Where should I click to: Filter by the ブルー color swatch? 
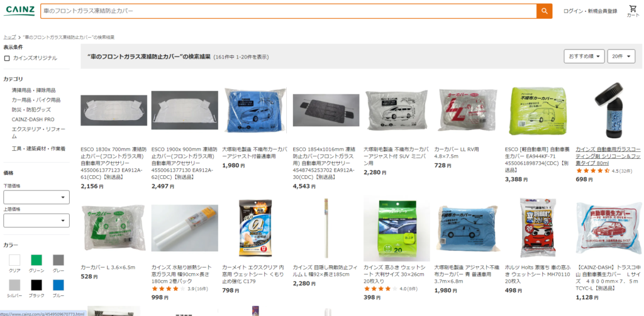pyautogui.click(x=58, y=285)
